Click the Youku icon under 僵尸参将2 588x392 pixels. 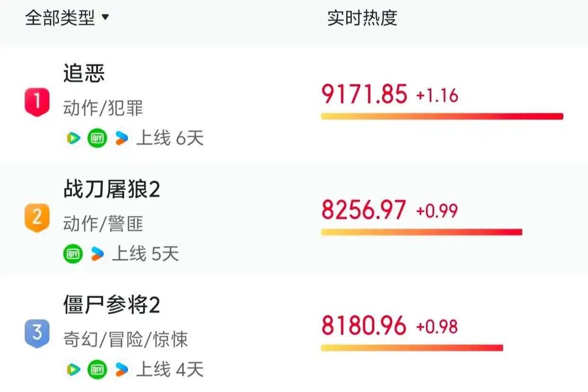click(122, 369)
